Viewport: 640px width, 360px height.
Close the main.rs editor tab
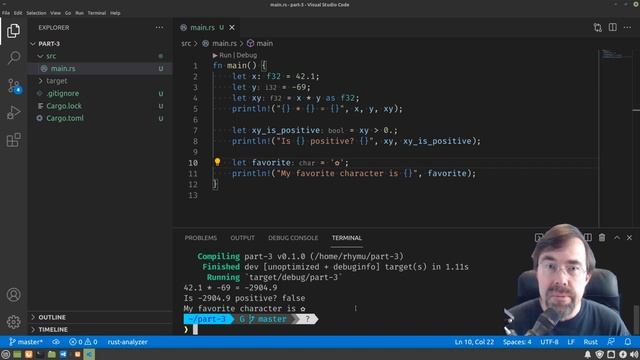click(x=232, y=27)
